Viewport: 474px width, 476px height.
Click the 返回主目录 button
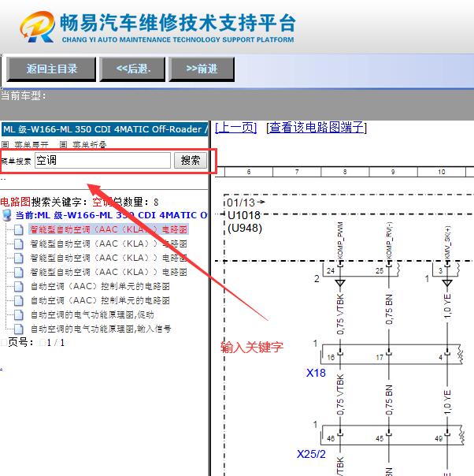point(51,69)
